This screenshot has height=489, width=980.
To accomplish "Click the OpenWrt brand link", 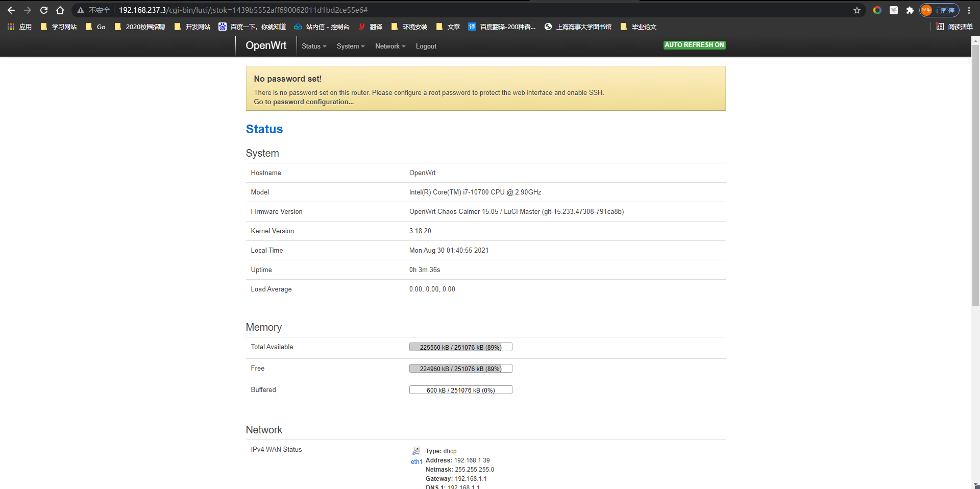I will coord(266,45).
